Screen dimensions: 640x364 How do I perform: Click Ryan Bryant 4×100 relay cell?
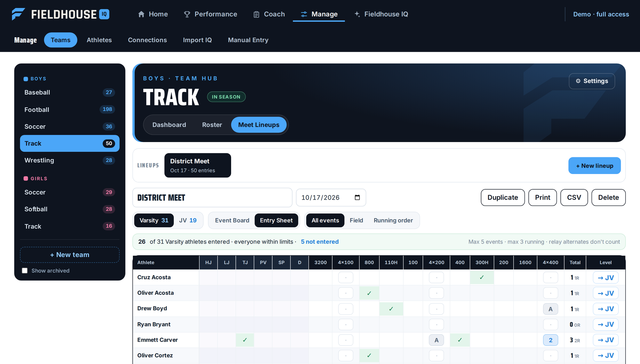point(346,325)
